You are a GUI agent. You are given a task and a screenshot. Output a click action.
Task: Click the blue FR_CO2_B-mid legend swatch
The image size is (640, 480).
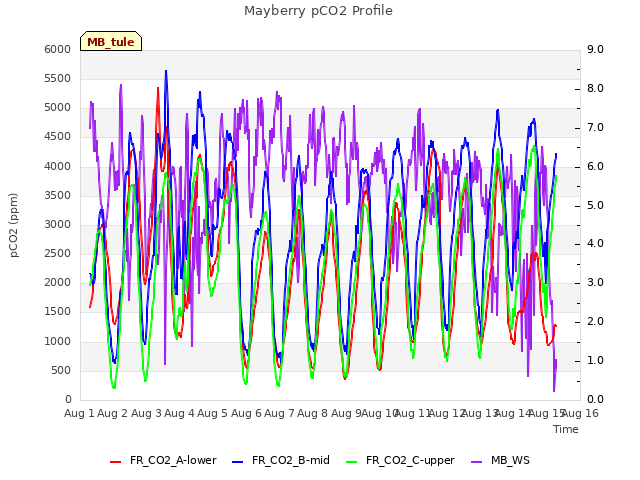click(238, 462)
